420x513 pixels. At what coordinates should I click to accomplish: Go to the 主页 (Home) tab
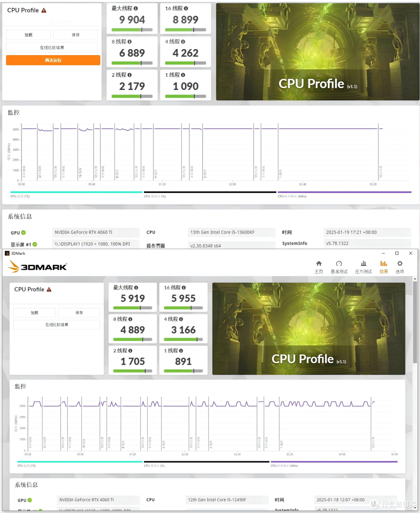(x=319, y=266)
